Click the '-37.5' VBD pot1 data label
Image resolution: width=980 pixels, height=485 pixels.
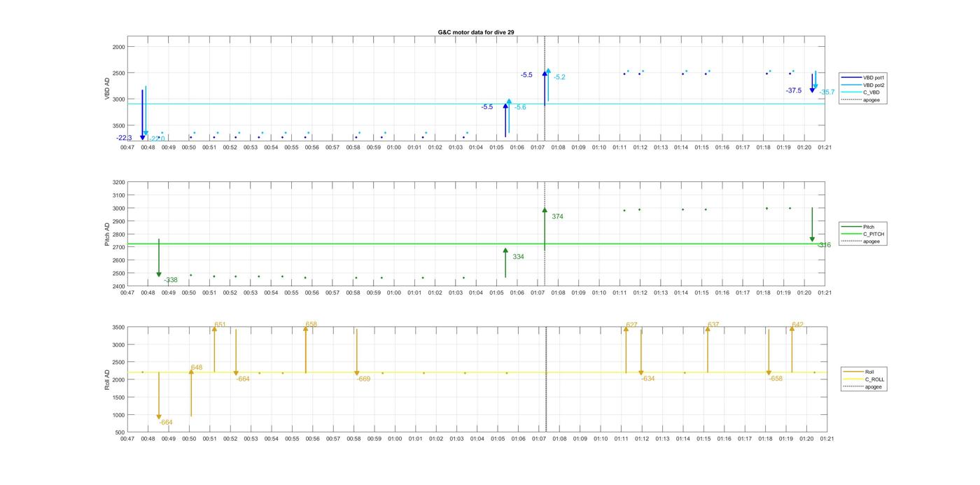click(794, 90)
